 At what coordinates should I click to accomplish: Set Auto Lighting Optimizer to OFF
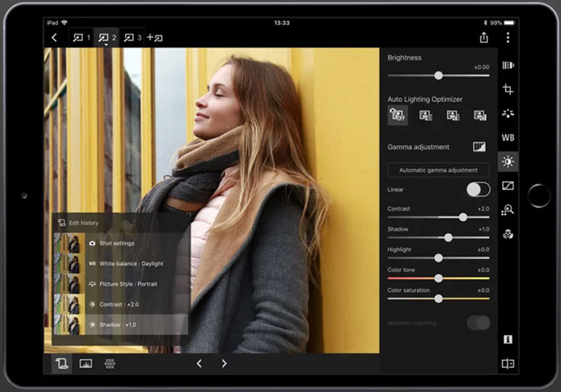tap(398, 116)
